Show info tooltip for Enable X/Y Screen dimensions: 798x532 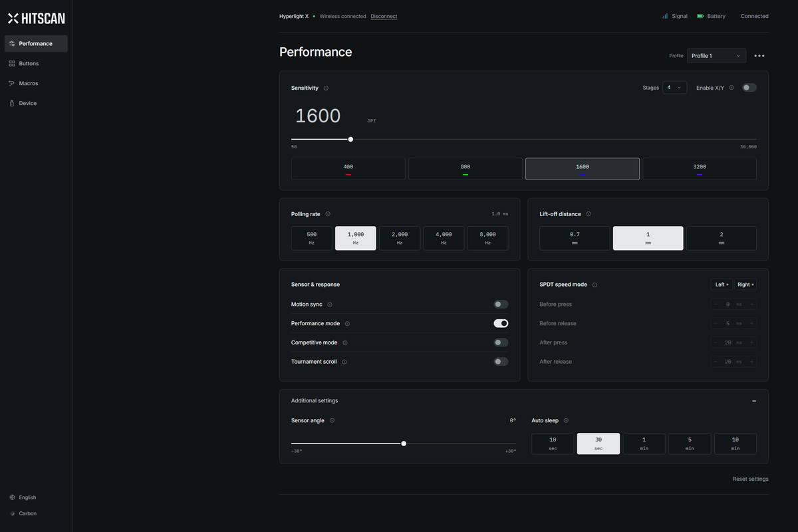[731, 88]
